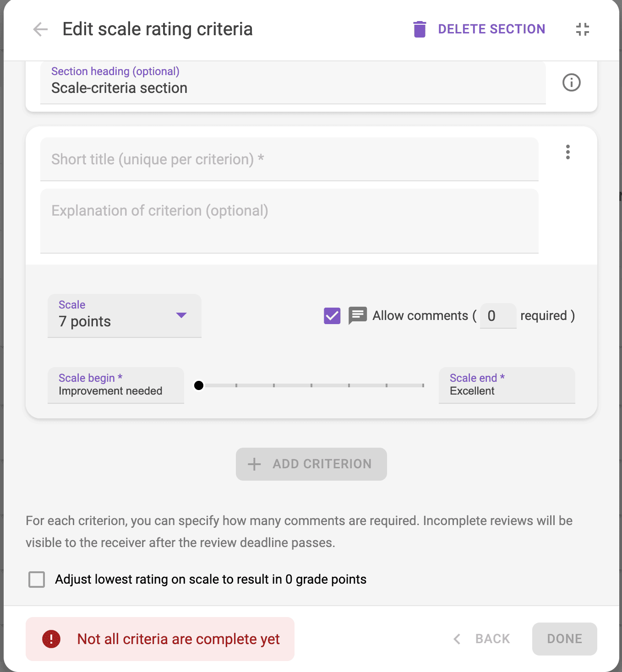Viewport: 622px width, 672px height.
Task: Click the red error alert icon
Action: click(51, 639)
